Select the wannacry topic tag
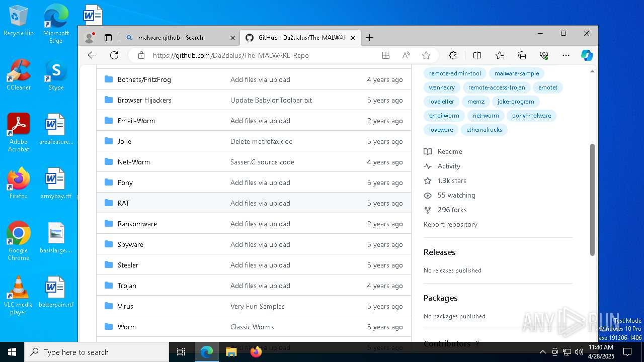This screenshot has height=362, width=644. pos(442,87)
